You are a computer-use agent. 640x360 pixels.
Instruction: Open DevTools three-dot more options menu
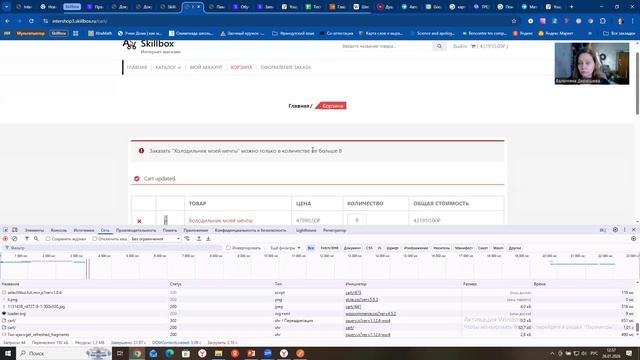[x=624, y=230]
